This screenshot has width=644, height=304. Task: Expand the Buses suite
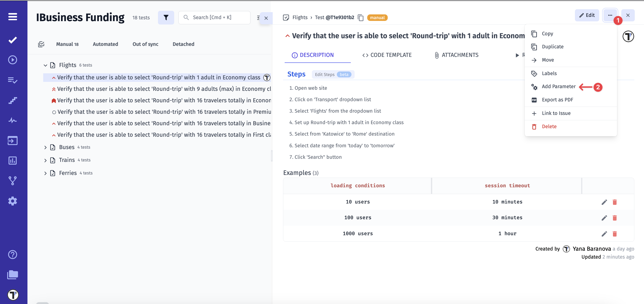click(45, 147)
